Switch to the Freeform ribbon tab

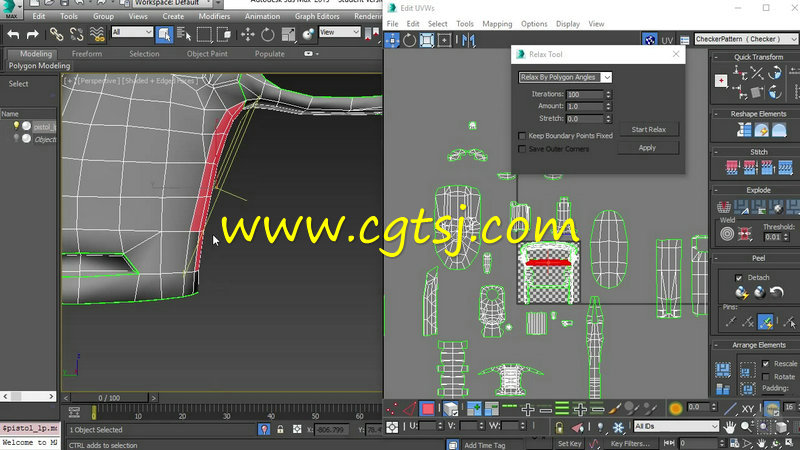click(87, 54)
